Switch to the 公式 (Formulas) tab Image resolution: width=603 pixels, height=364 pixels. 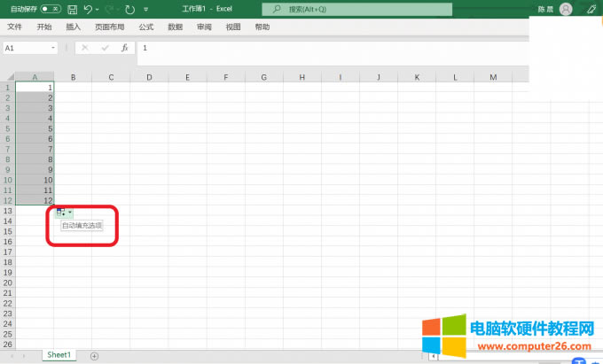(x=146, y=27)
